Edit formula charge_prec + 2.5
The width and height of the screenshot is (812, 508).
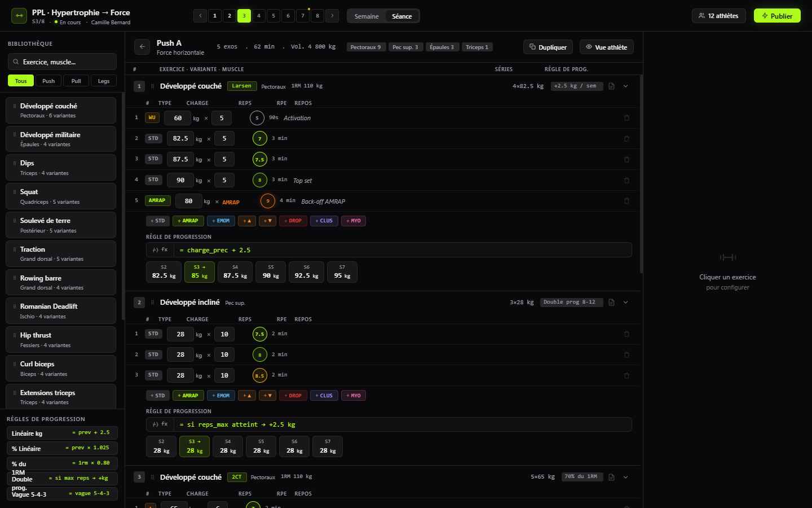tap(403, 250)
